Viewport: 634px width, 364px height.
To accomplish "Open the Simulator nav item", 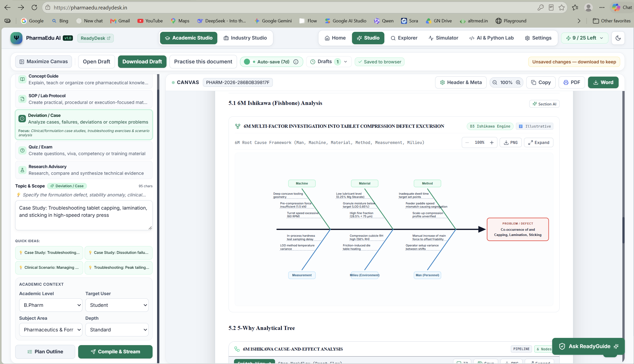I will pos(443,38).
